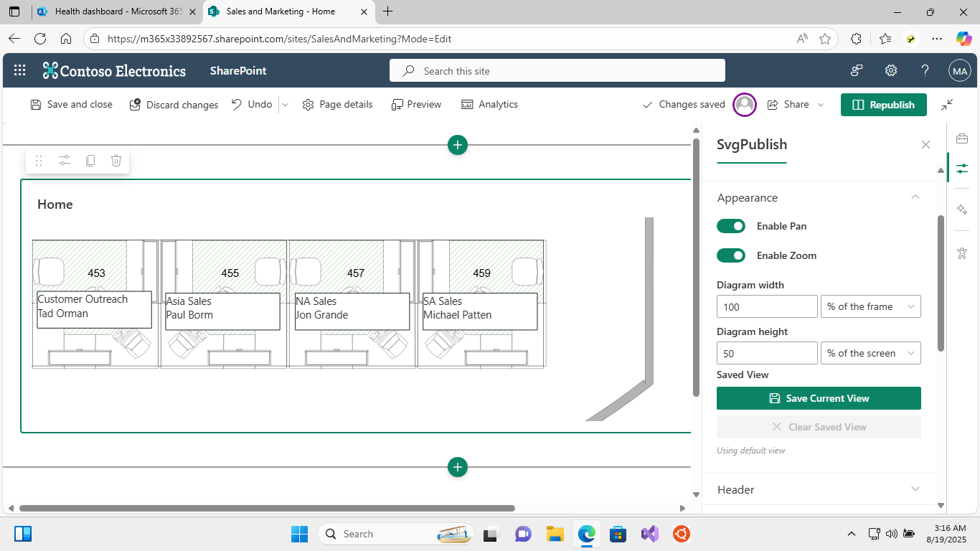Open the diagram width unit dropdown
The height and width of the screenshot is (551, 980).
871,306
